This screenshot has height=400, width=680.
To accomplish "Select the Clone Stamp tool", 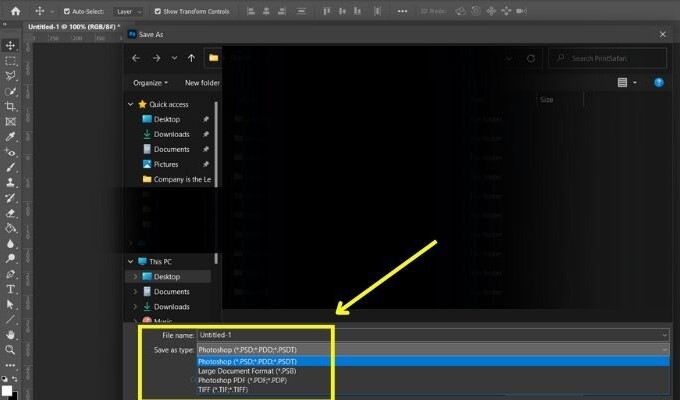I will 10,183.
